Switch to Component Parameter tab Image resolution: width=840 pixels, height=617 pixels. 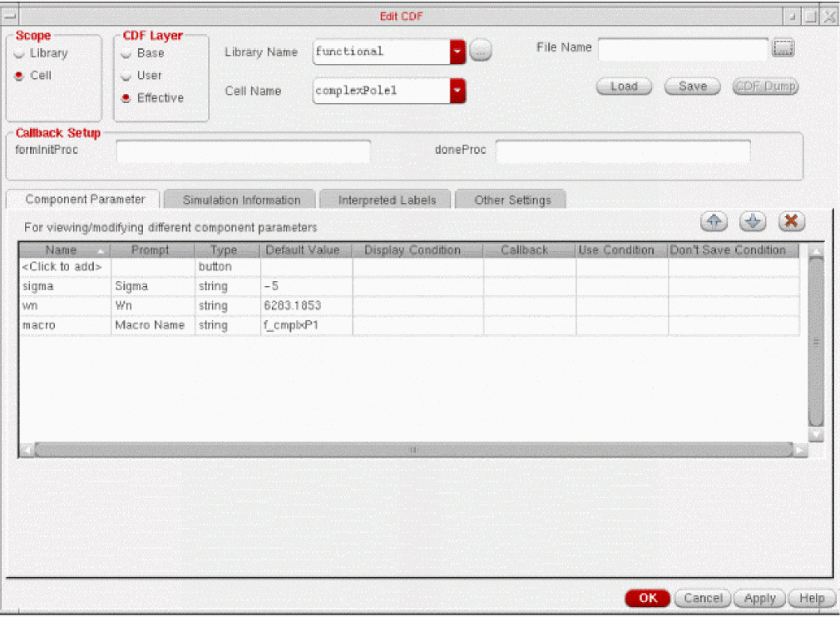click(x=83, y=200)
